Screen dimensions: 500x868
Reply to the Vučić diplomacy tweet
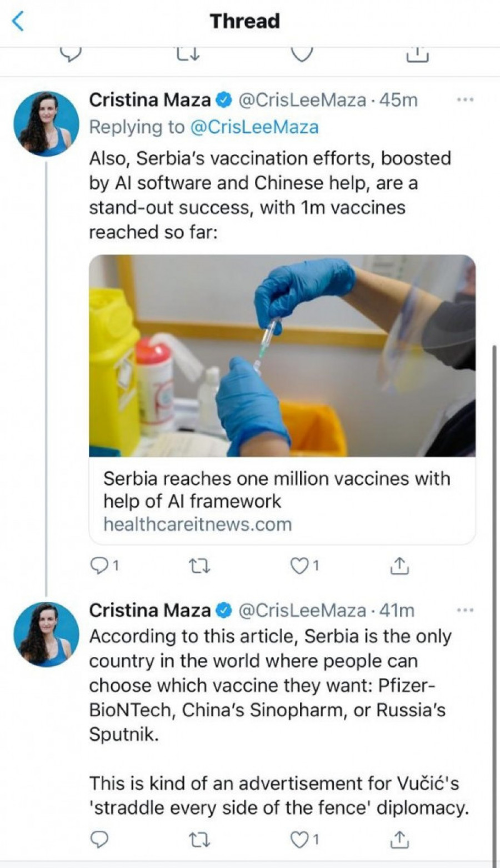pyautogui.click(x=99, y=839)
